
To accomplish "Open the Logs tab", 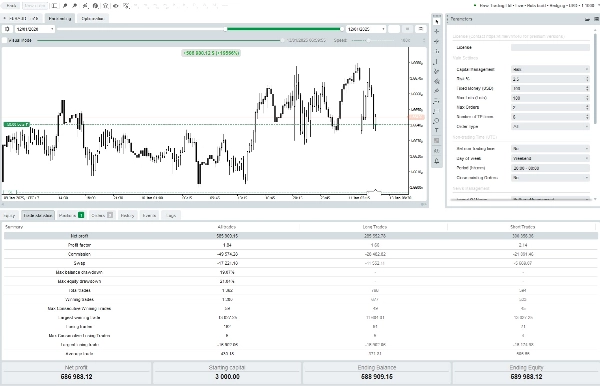I will (x=171, y=215).
